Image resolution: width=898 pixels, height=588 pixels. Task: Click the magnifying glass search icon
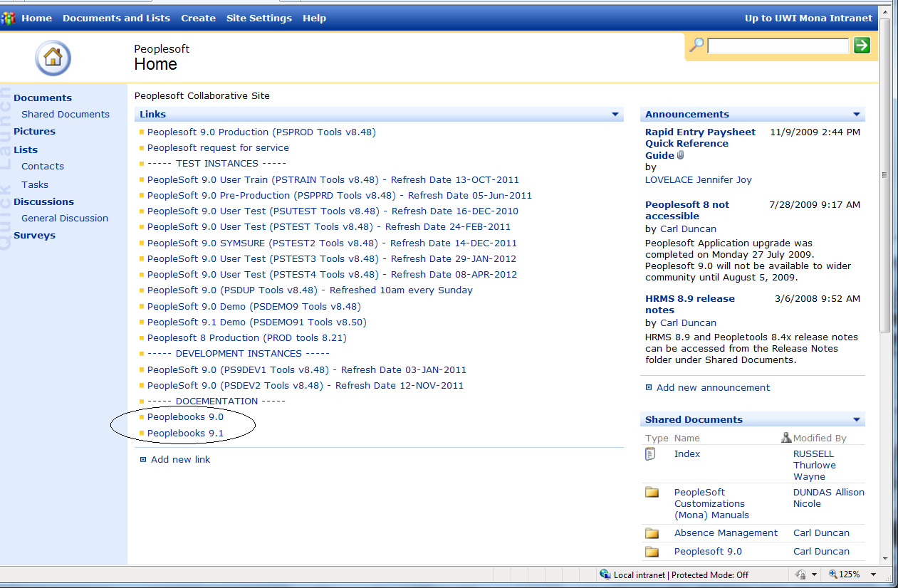point(697,45)
